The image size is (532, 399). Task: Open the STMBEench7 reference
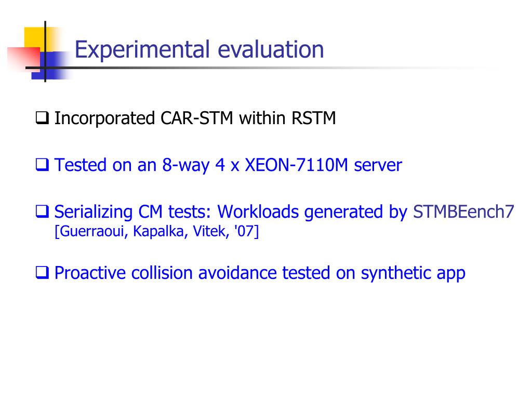pyautogui.click(x=463, y=212)
